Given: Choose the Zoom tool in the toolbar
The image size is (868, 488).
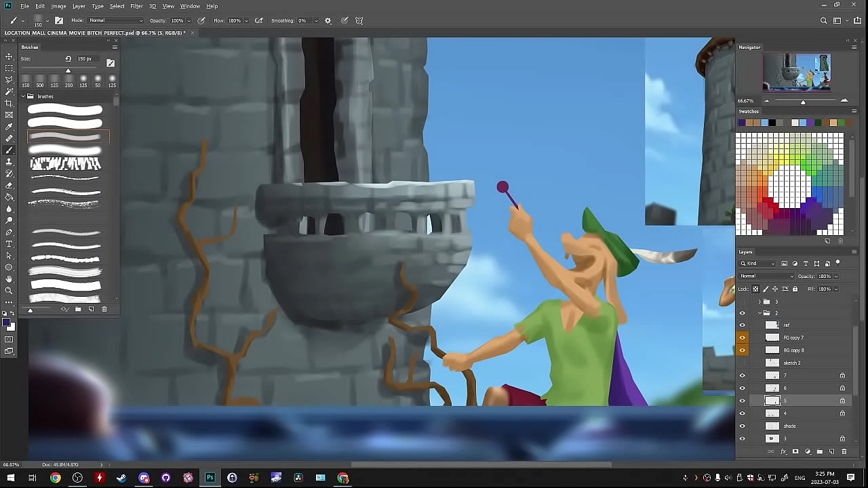Looking at the screenshot, I should point(9,291).
